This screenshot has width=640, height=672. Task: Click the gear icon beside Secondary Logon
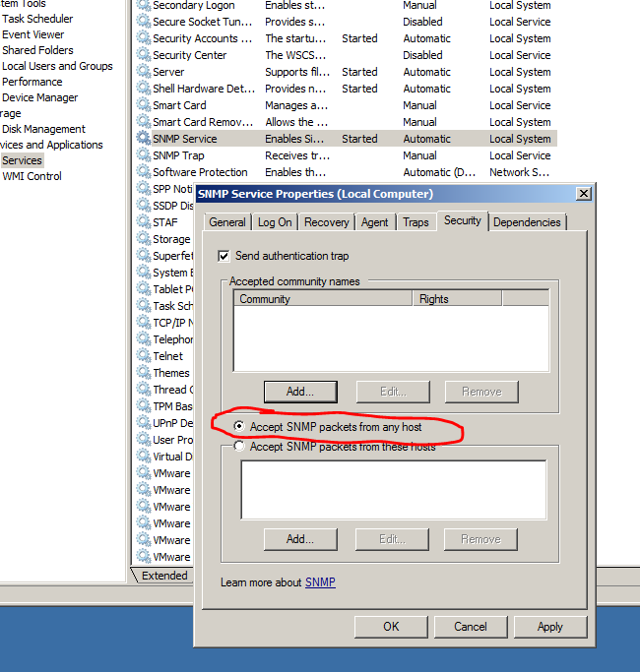click(144, 5)
